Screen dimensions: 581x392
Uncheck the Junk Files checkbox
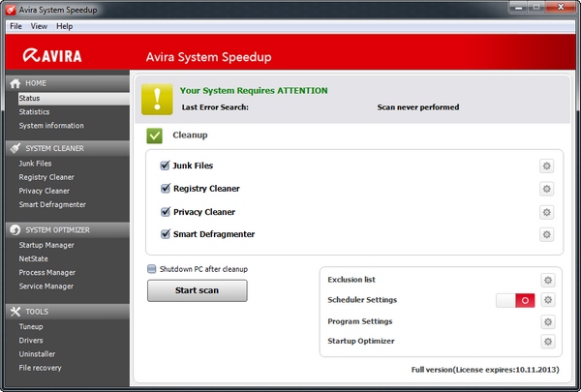(165, 166)
